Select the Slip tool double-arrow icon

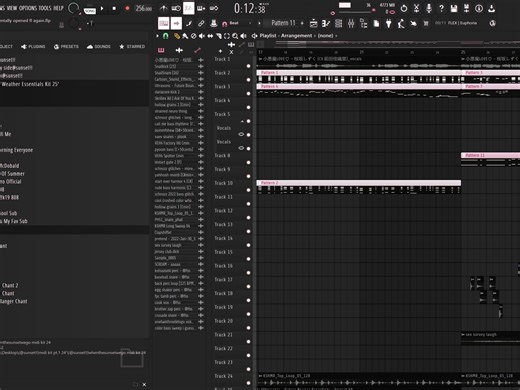pos(210,36)
